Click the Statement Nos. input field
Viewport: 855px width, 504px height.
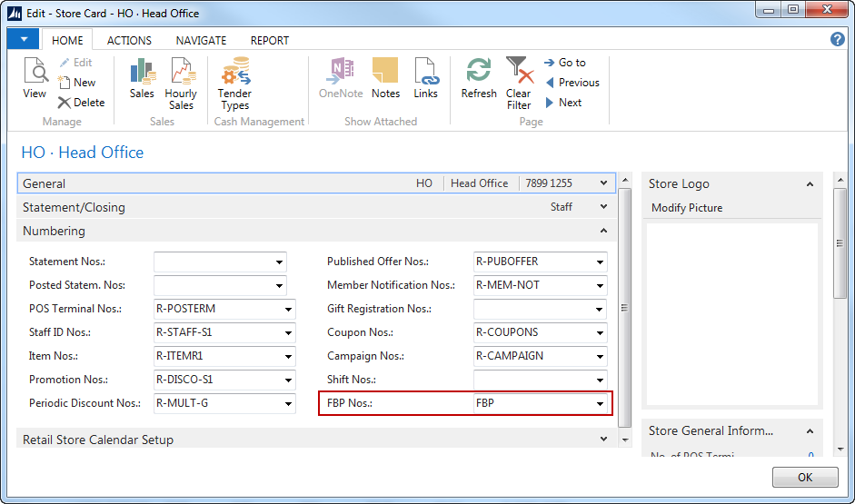tap(214, 262)
